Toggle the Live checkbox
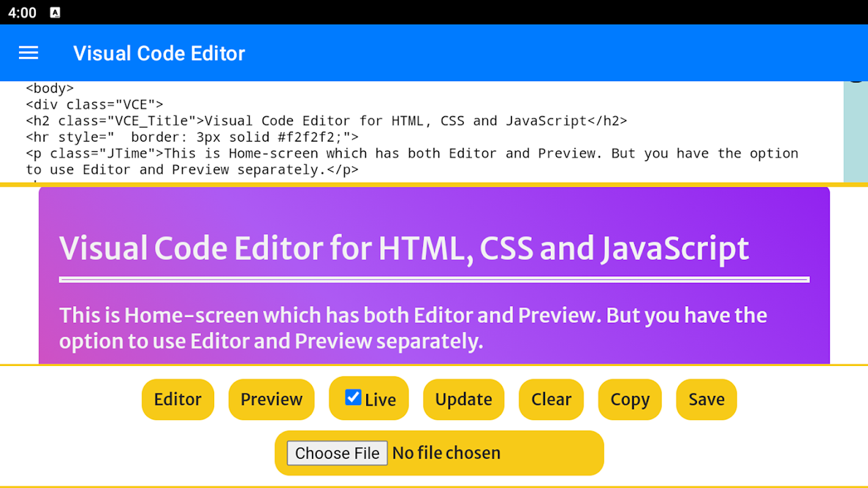Image resolution: width=868 pixels, height=488 pixels. (353, 398)
